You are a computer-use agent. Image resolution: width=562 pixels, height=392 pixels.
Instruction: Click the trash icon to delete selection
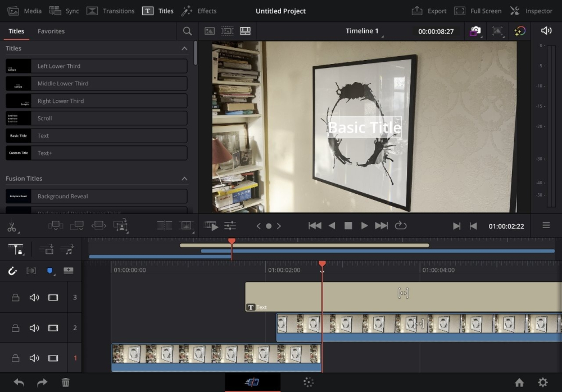pyautogui.click(x=66, y=382)
